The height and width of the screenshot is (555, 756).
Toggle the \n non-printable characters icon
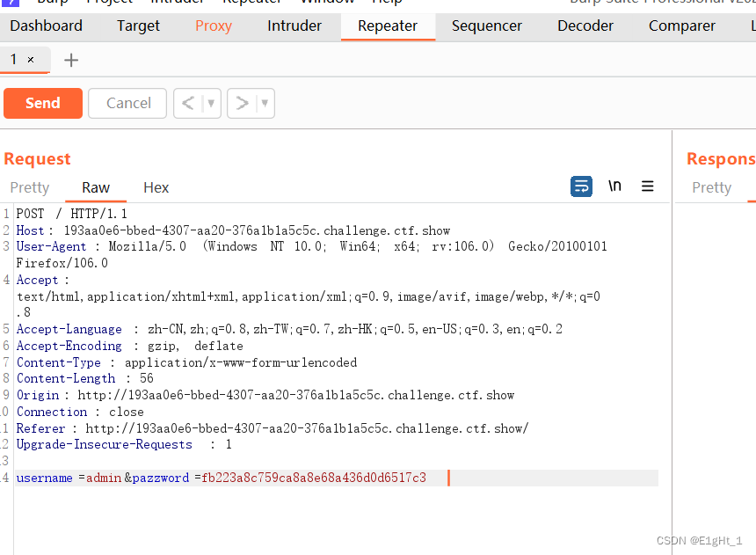(x=614, y=186)
